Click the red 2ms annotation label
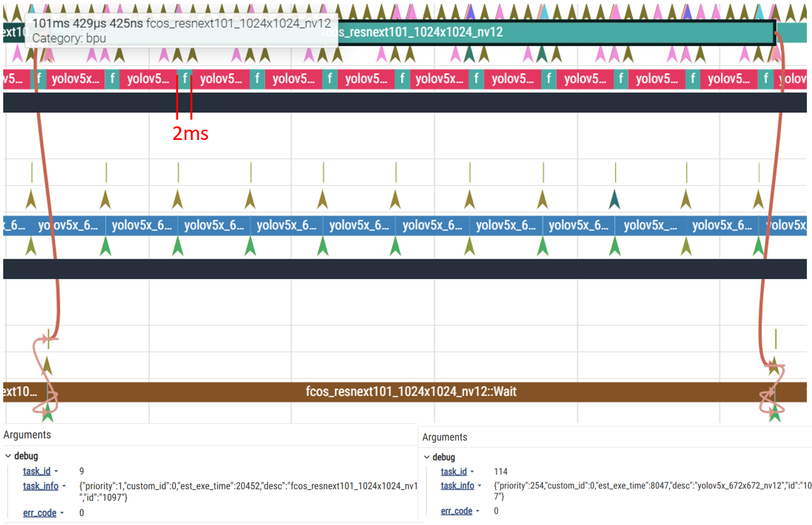The width and height of the screenshot is (812, 525). coord(190,134)
